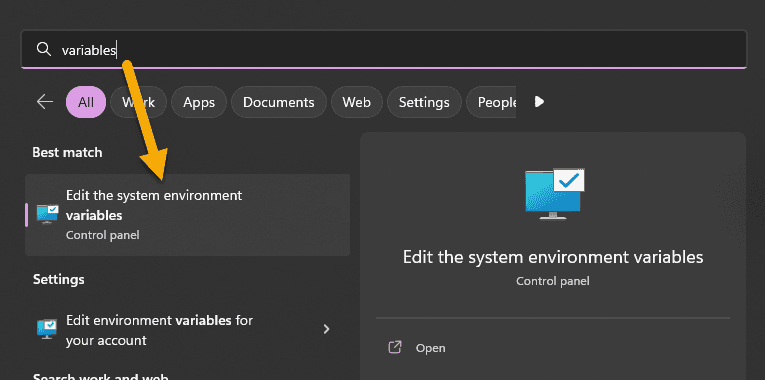
Task: Open 'Edit environment variables for your account'
Action: (187, 330)
